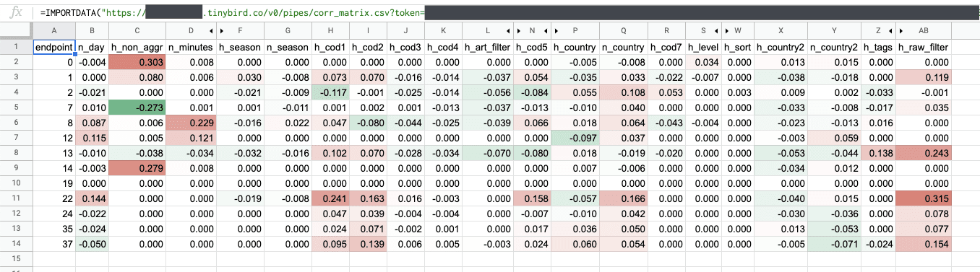Click the select-all corner box
This screenshot has width=980, height=272.
point(16,31)
